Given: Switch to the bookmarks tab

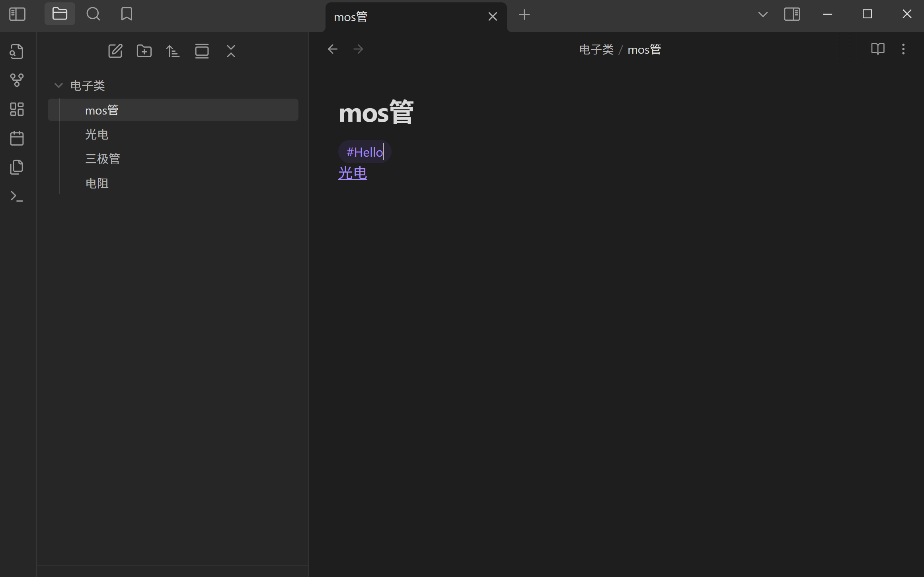Looking at the screenshot, I should [127, 14].
